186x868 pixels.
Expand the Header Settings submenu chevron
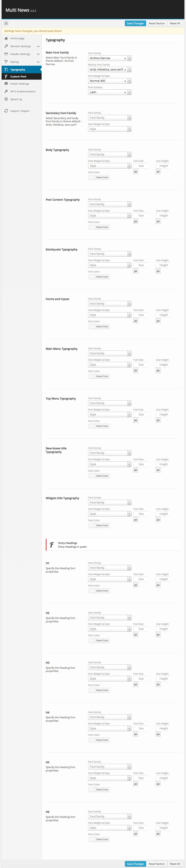pyautogui.click(x=38, y=54)
